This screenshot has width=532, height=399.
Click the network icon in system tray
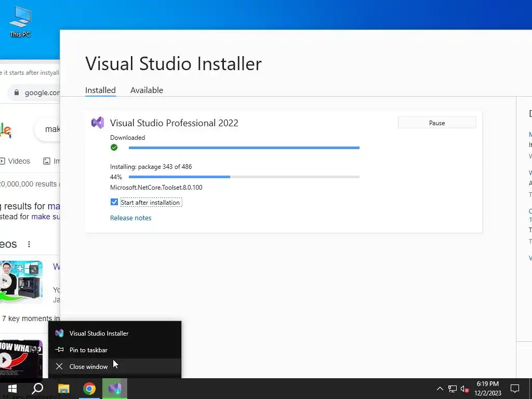point(453,389)
